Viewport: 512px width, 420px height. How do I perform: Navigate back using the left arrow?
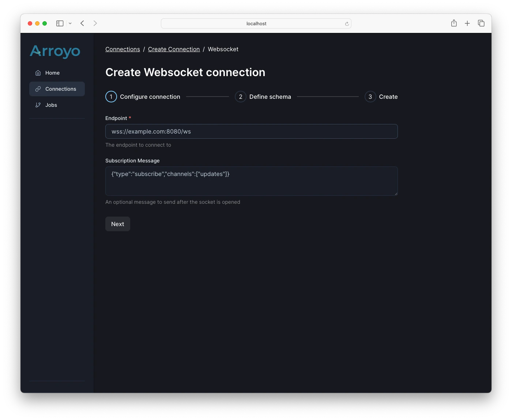pos(82,23)
